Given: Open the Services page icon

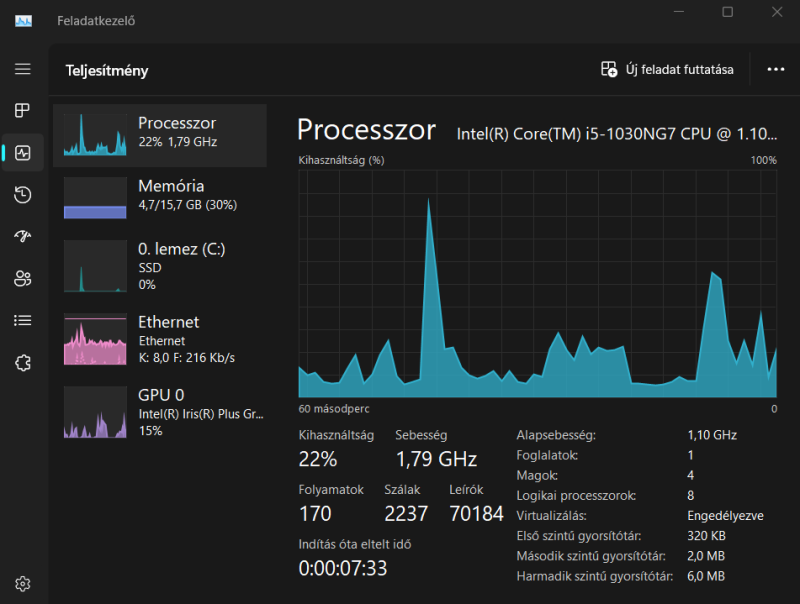Looking at the screenshot, I should 22,363.
